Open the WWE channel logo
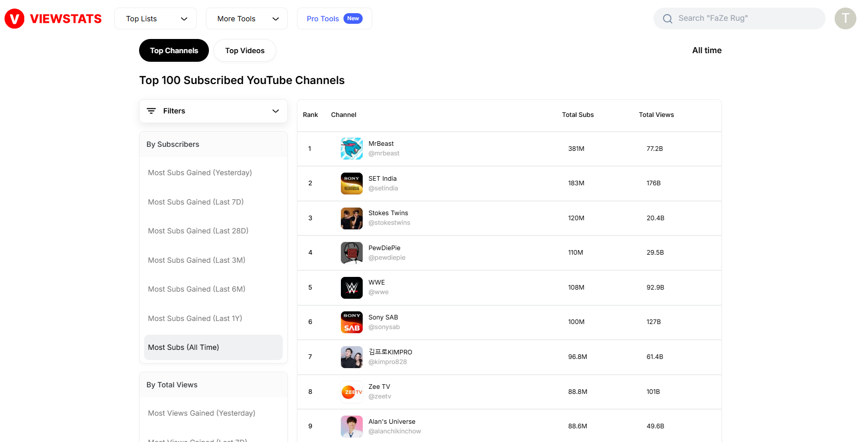Image resolution: width=868 pixels, height=442 pixels. 352,288
